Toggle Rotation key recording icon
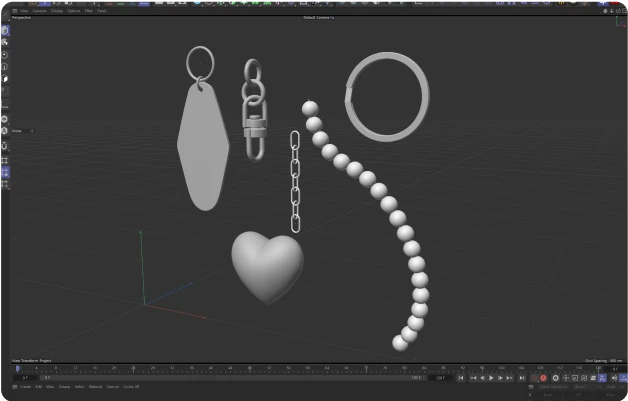 [x=584, y=378]
